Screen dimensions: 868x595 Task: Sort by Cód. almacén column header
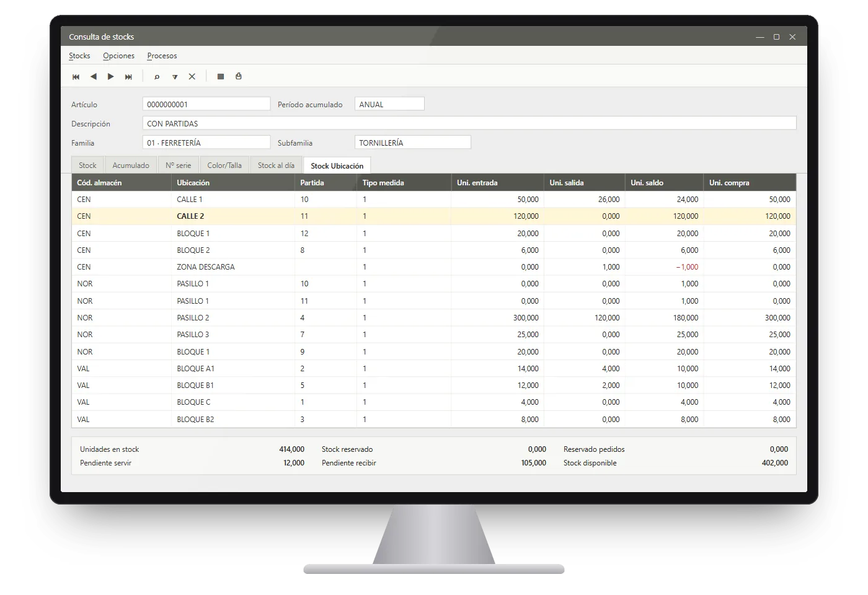click(x=121, y=183)
